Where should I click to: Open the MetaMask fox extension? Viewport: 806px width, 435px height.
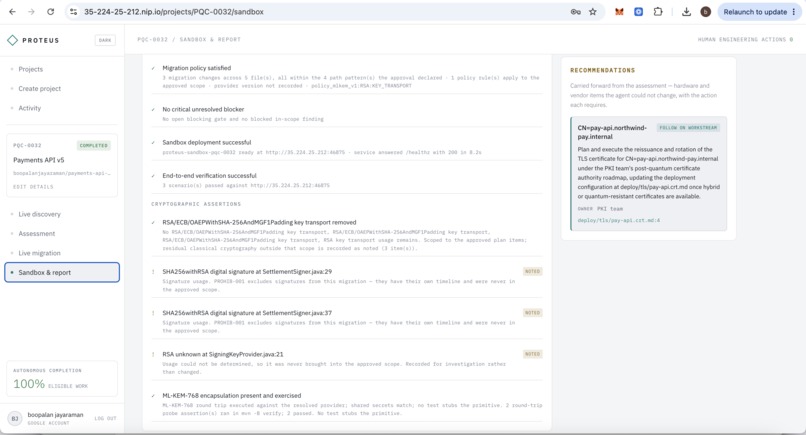619,12
